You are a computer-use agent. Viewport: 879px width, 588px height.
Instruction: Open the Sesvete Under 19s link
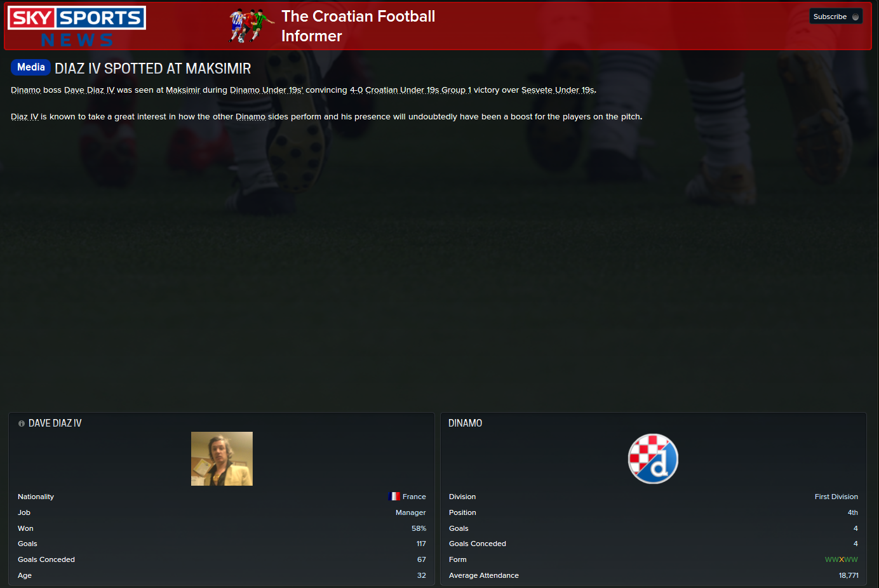558,90
